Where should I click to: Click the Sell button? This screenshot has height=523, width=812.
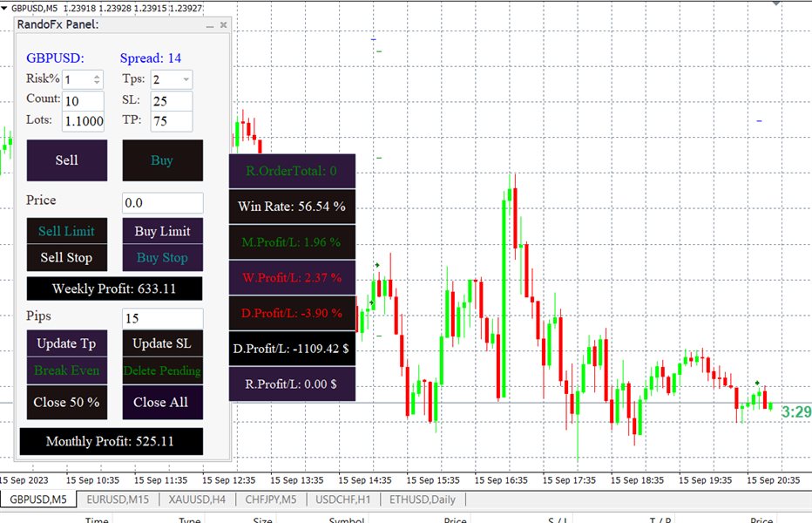pos(67,160)
